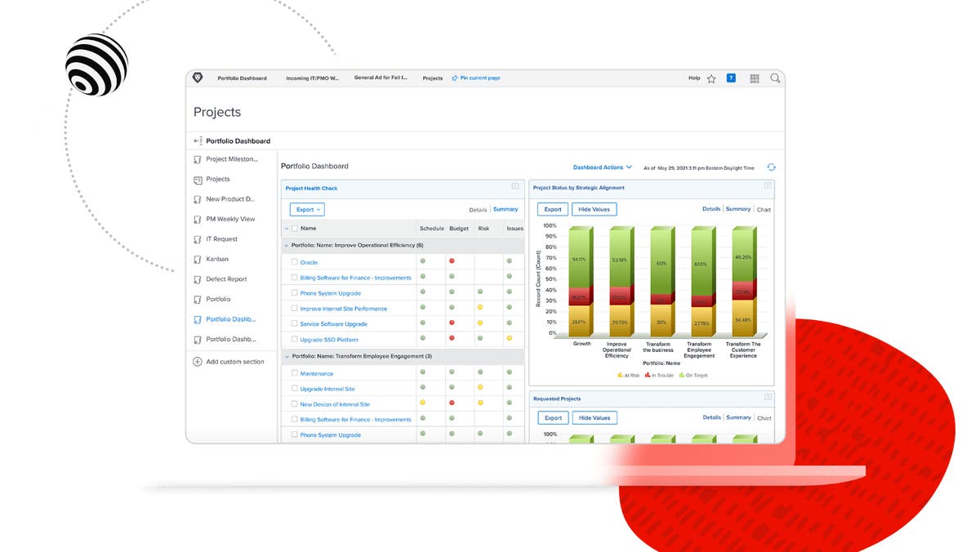
Task: Open Export dropdown in Project Health Check
Action: coord(307,210)
